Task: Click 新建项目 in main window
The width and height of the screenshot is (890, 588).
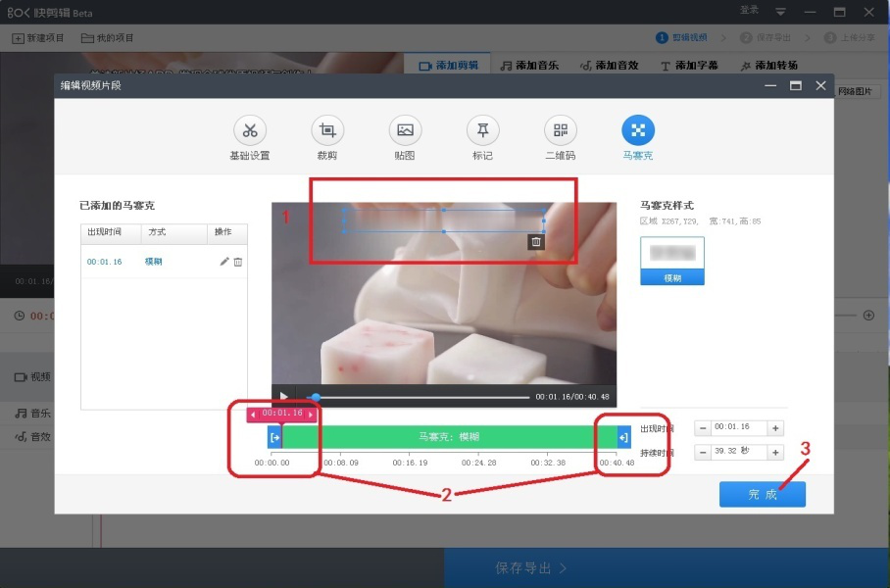Action: point(38,38)
